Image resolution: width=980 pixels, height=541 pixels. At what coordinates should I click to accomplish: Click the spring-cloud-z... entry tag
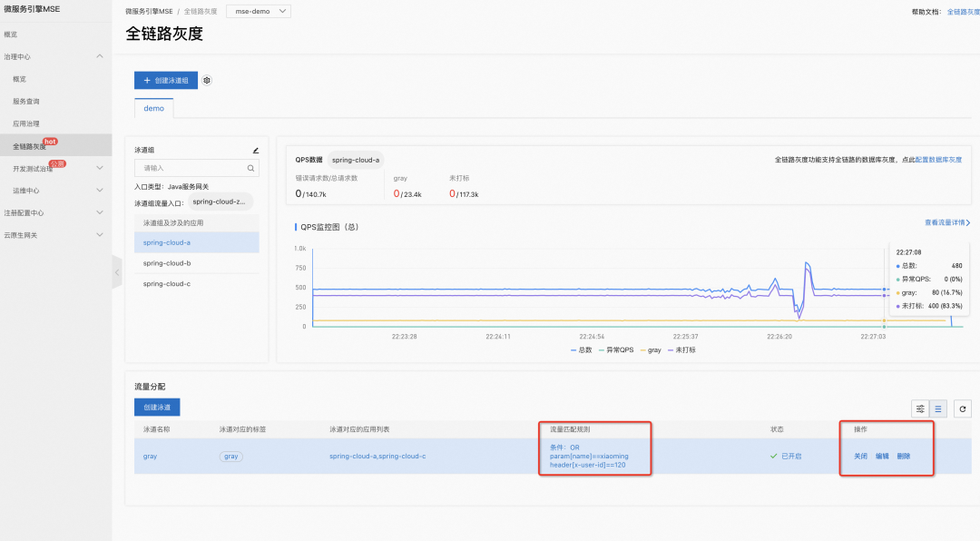220,202
